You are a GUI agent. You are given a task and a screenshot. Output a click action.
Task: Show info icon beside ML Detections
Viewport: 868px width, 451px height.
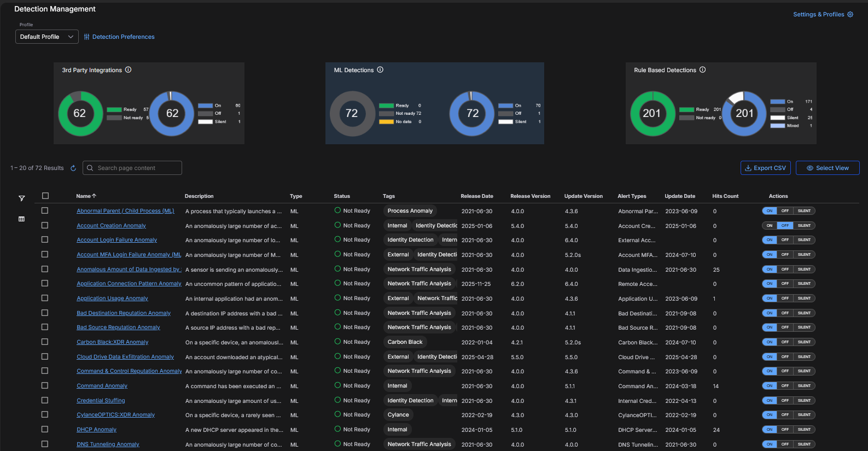(380, 70)
